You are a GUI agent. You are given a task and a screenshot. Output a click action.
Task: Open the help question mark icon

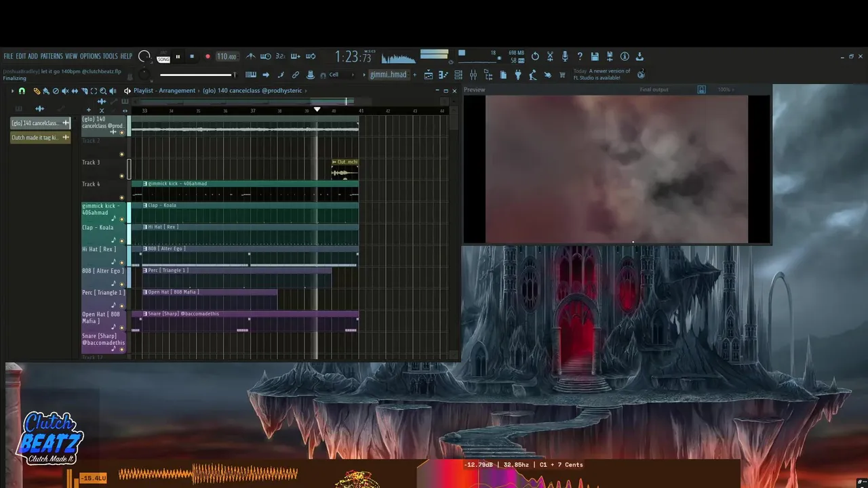[x=580, y=56]
